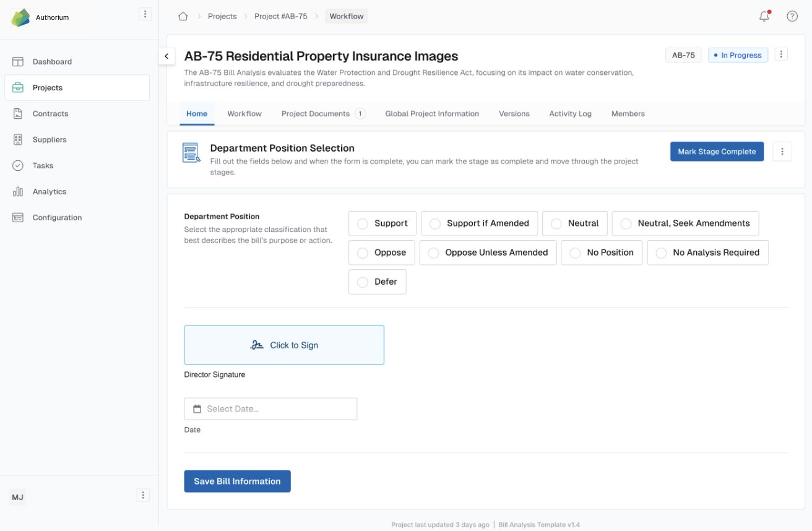Click Save Bill Information button
The height and width of the screenshot is (531, 812).
(237, 481)
